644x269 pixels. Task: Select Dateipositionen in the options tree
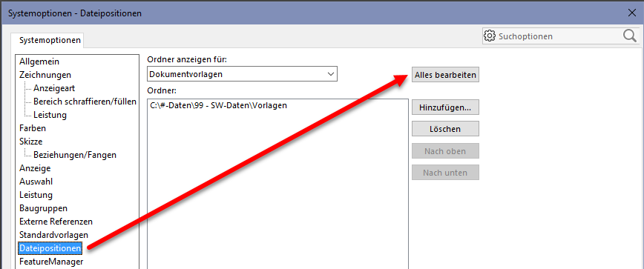pyautogui.click(x=50, y=248)
